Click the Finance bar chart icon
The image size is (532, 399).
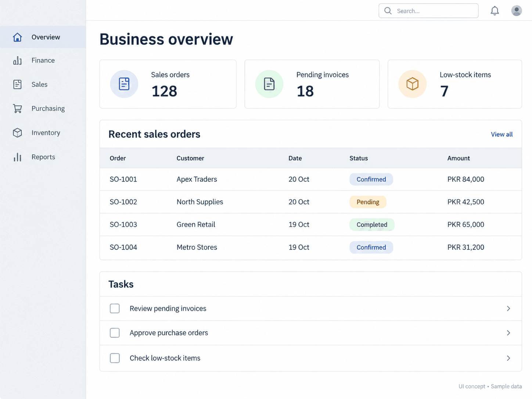coord(17,61)
